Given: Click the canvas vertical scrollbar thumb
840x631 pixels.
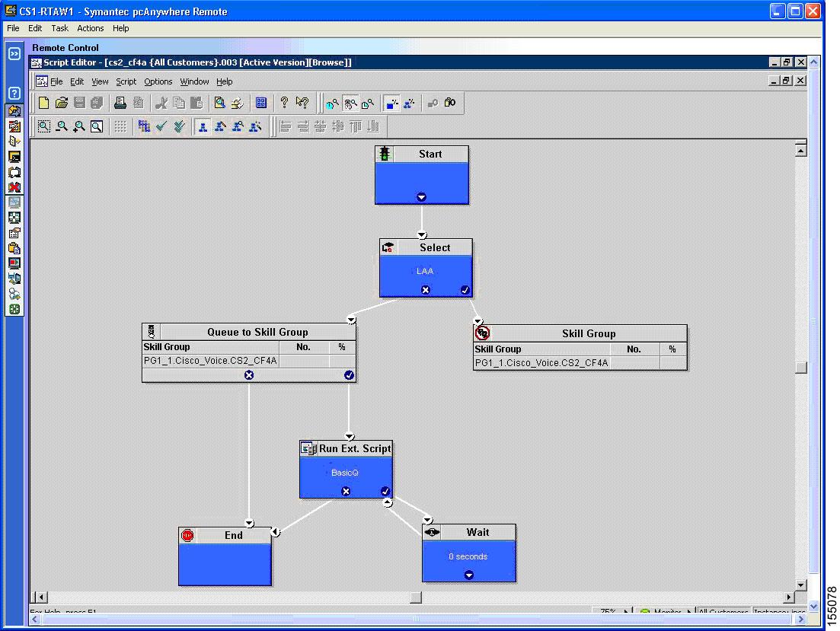Looking at the screenshot, I should coord(801,368).
